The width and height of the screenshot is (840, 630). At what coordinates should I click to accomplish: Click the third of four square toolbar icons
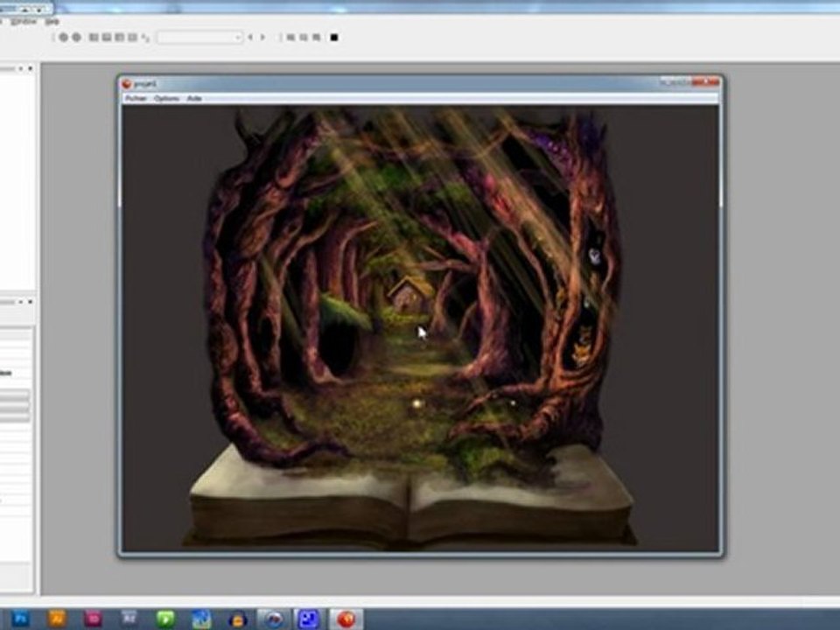click(120, 37)
